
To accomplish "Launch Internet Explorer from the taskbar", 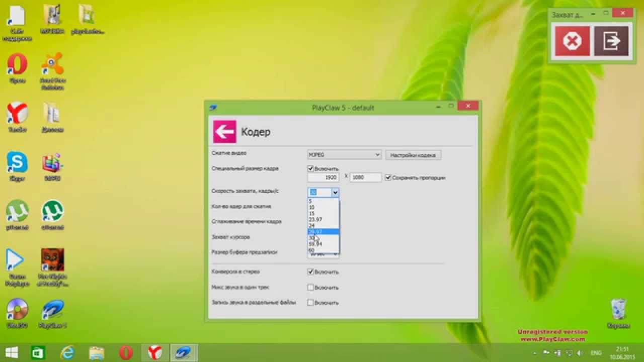I will pyautogui.click(x=67, y=353).
